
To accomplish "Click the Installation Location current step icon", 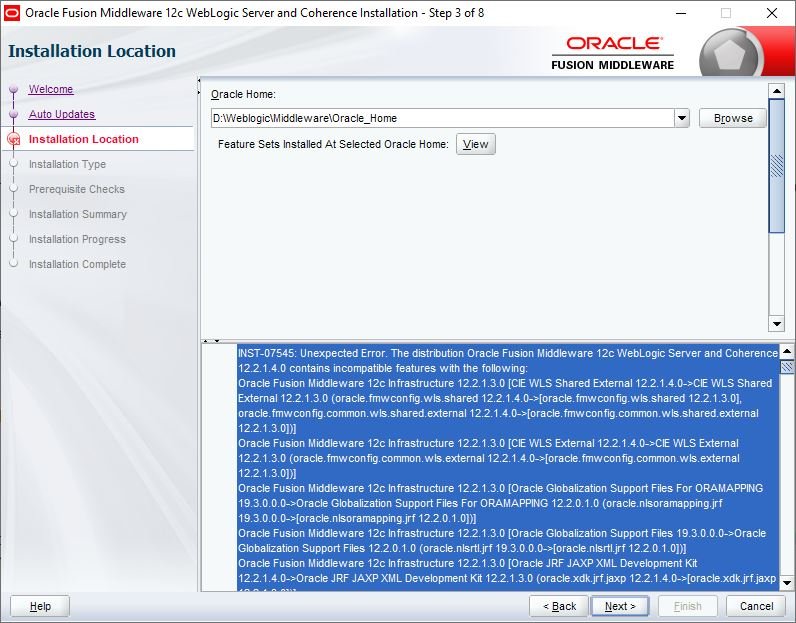I will click(14, 139).
